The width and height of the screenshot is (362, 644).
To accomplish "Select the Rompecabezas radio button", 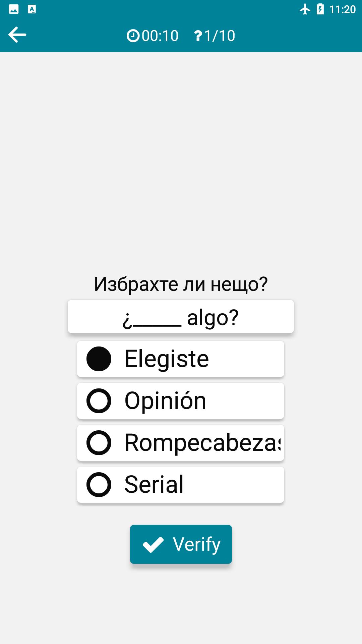I will [99, 443].
